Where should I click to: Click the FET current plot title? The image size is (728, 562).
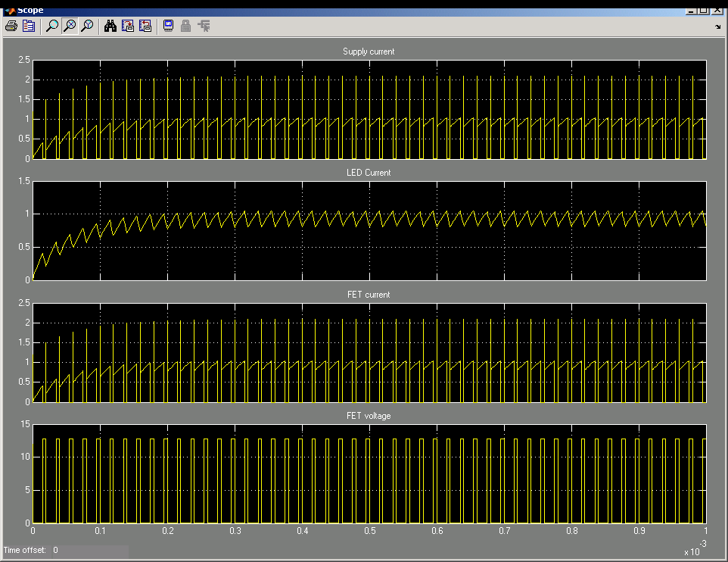(x=369, y=295)
